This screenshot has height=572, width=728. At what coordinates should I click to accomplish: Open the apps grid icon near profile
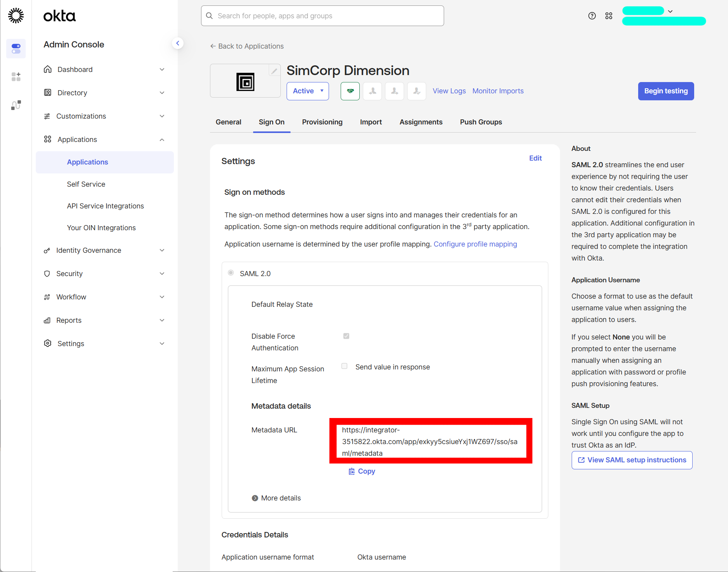609,16
